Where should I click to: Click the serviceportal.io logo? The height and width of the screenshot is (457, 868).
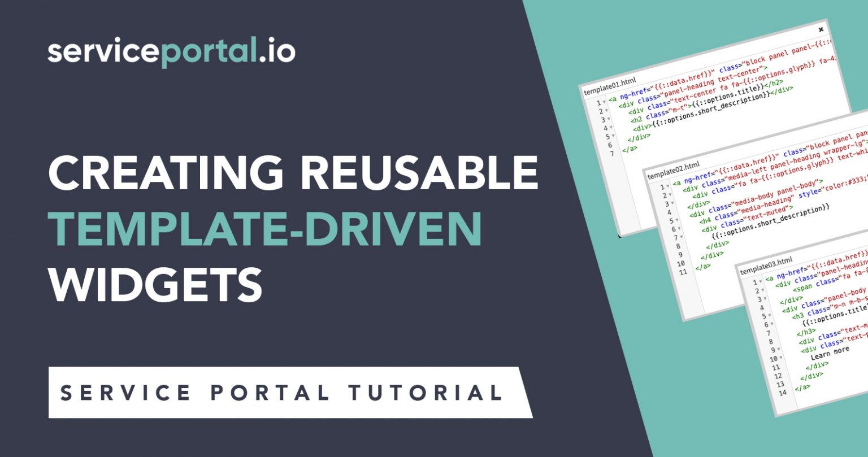171,52
